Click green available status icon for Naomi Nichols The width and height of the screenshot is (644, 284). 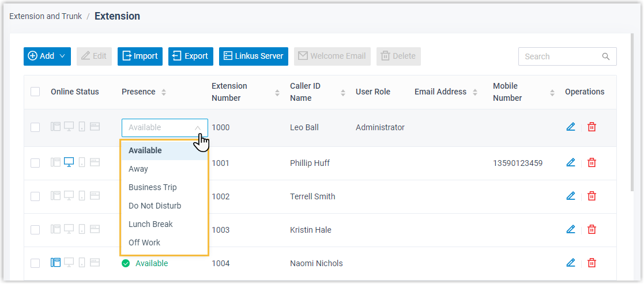point(125,263)
